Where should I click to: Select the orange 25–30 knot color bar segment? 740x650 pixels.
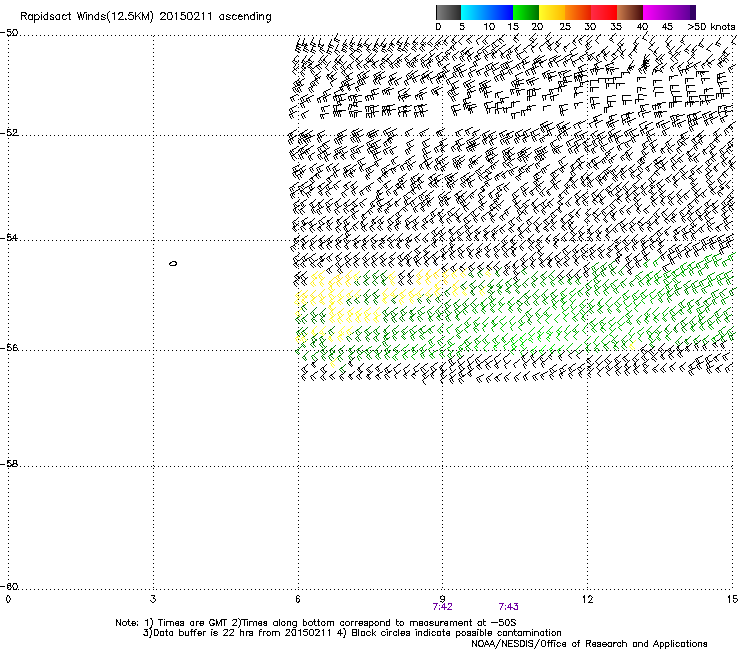coord(578,12)
